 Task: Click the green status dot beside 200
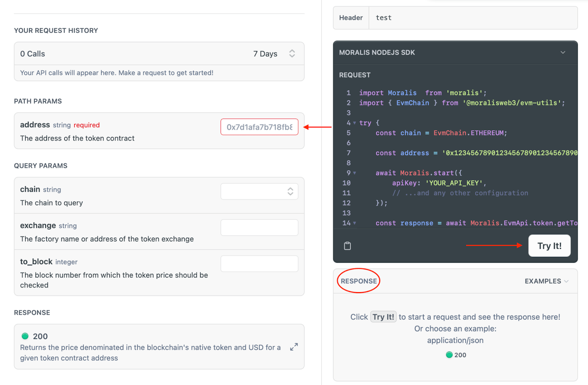[x=25, y=336]
